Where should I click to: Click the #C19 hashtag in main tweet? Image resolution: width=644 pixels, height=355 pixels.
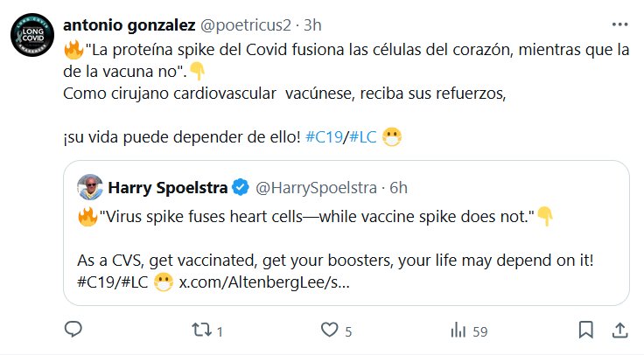[324, 137]
